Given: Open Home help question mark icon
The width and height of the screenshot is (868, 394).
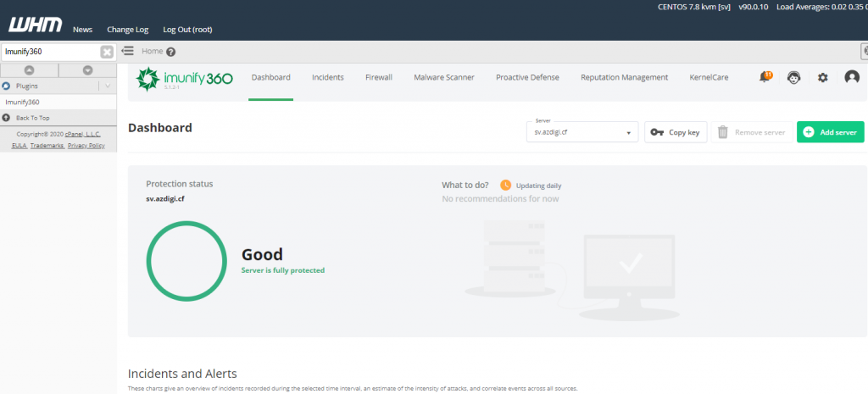Looking at the screenshot, I should click(170, 52).
